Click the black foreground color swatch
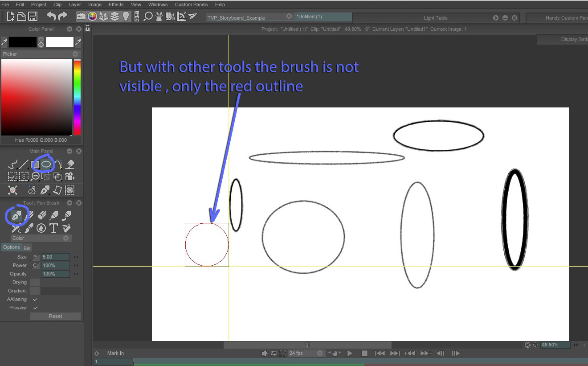 click(x=23, y=42)
